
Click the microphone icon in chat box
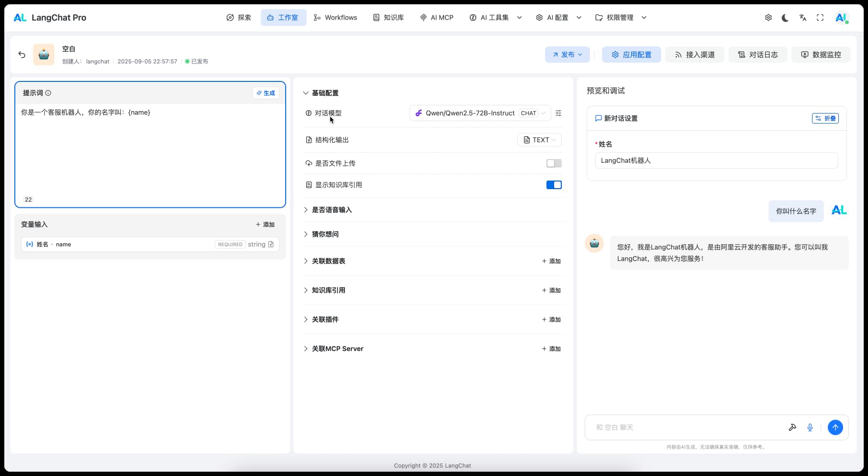point(810,427)
